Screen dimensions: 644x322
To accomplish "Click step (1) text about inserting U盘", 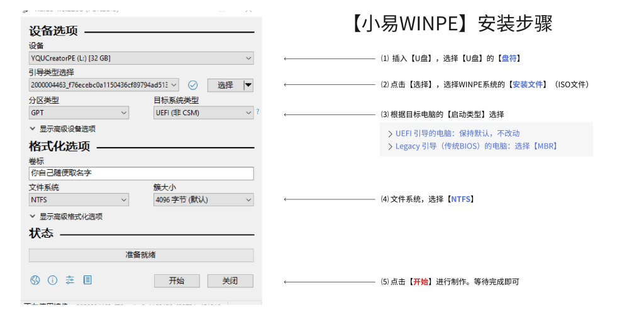I will click(x=451, y=58).
